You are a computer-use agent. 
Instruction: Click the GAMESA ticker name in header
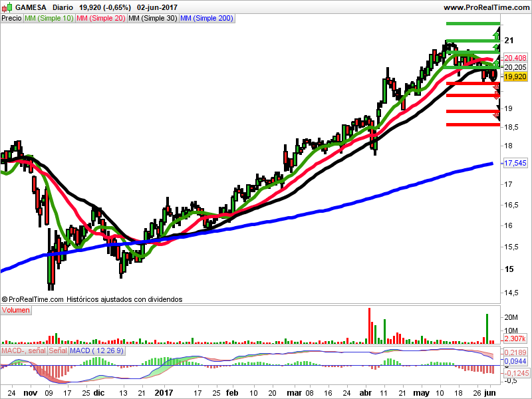(x=31, y=7)
